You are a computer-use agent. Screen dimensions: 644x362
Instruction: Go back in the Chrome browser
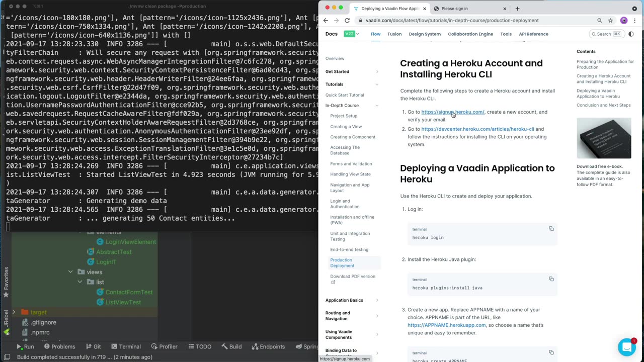(326, 21)
